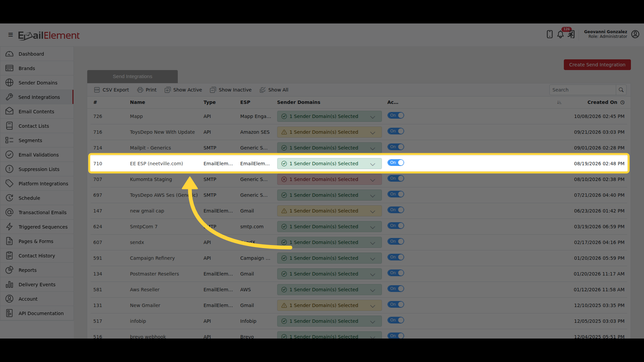Click the Print toolbar icon
Image resolution: width=644 pixels, height=362 pixels.
point(140,90)
